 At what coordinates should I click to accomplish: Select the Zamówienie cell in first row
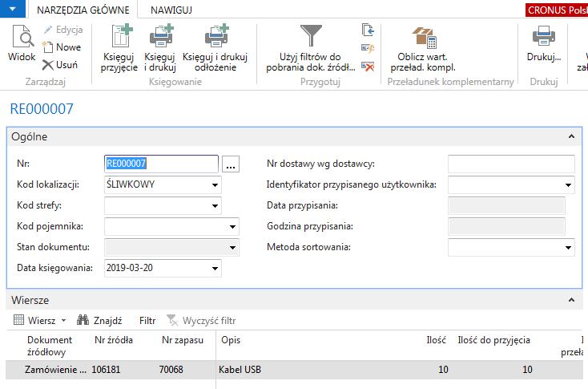coord(56,370)
